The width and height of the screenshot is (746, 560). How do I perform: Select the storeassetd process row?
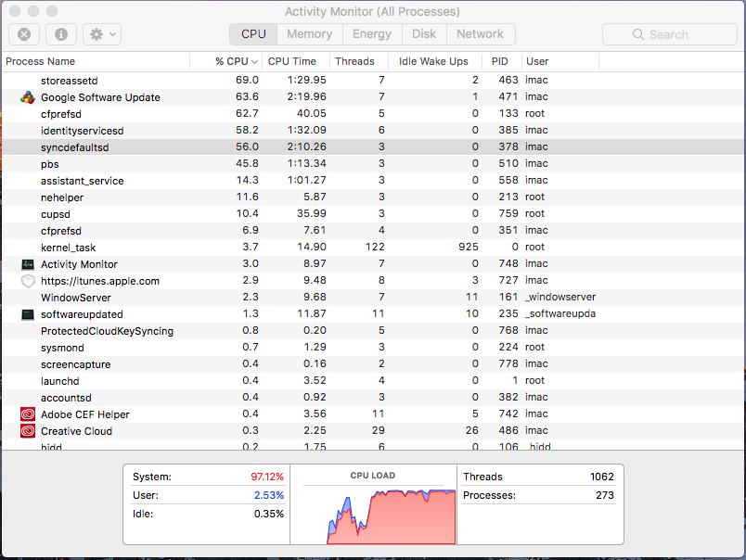[x=374, y=81]
